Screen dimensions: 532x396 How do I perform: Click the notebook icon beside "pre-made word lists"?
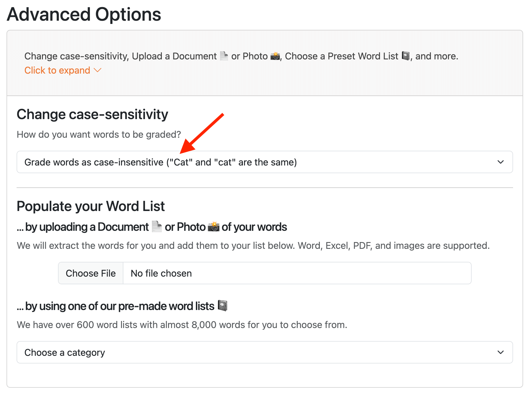223,306
